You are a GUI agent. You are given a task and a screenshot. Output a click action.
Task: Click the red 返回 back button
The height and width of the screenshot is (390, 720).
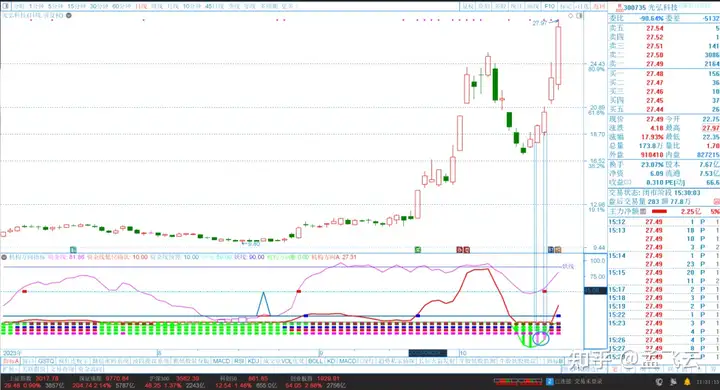[599, 6]
